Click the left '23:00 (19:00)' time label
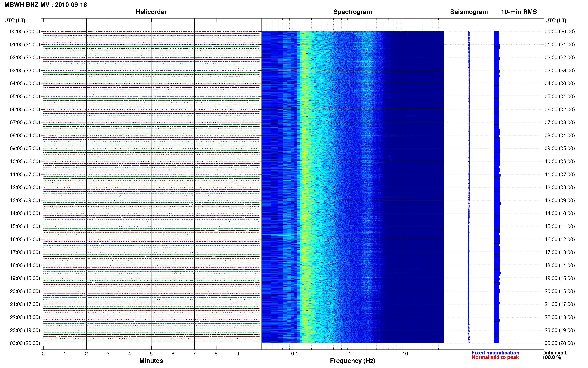 (x=25, y=330)
